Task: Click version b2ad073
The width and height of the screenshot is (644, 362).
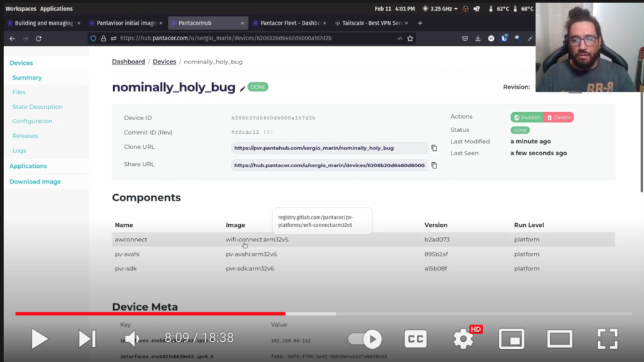Action: coord(436,239)
